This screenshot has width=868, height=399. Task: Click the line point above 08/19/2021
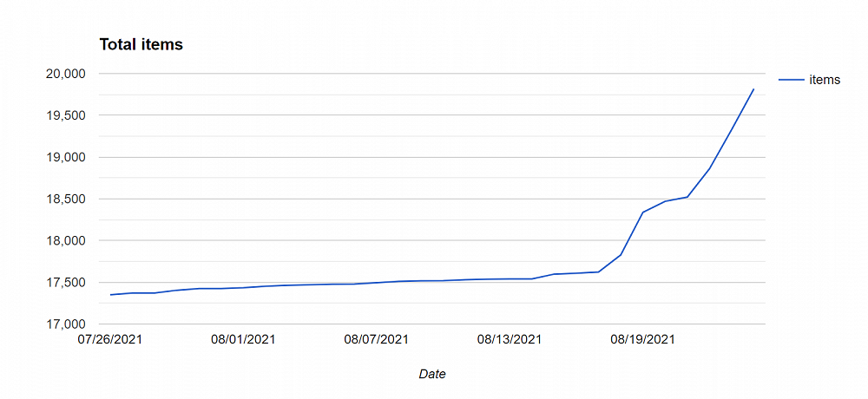[x=643, y=213]
